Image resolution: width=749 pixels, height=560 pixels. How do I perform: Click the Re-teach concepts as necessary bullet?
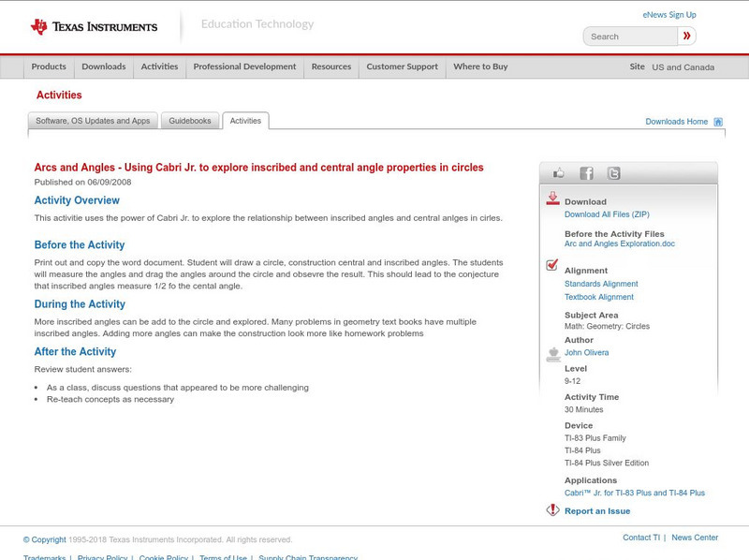[x=110, y=400]
